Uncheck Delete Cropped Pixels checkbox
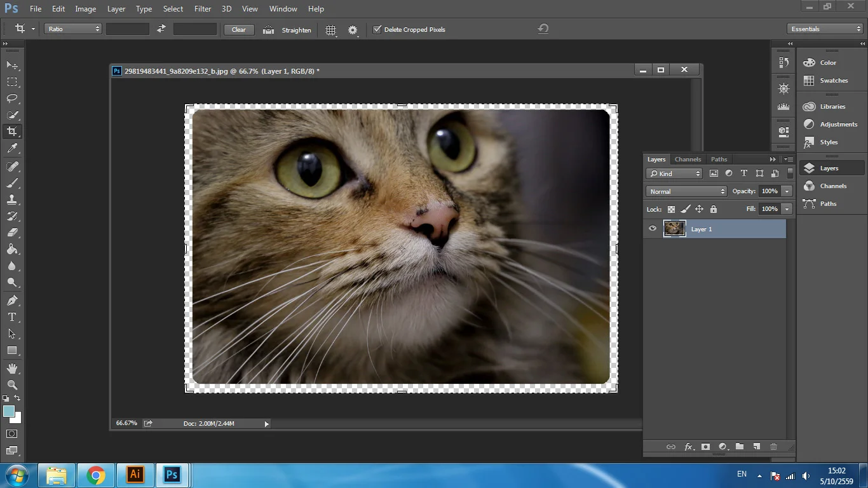The height and width of the screenshot is (488, 868). (x=377, y=30)
